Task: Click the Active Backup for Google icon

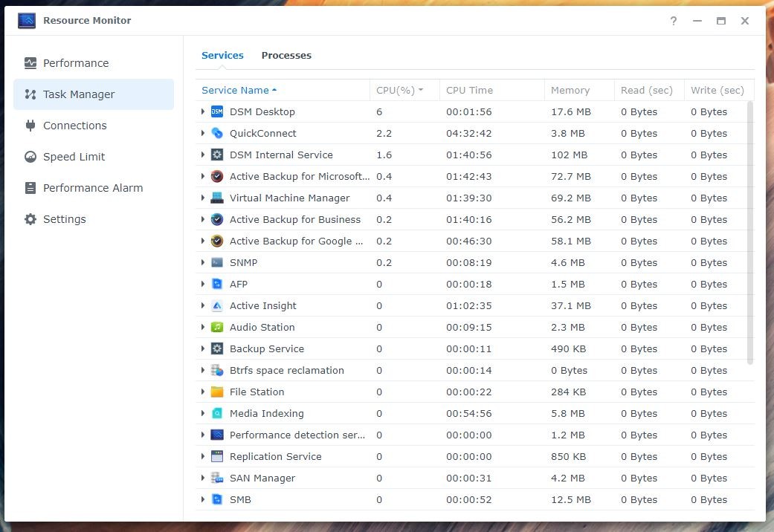Action: click(x=216, y=241)
